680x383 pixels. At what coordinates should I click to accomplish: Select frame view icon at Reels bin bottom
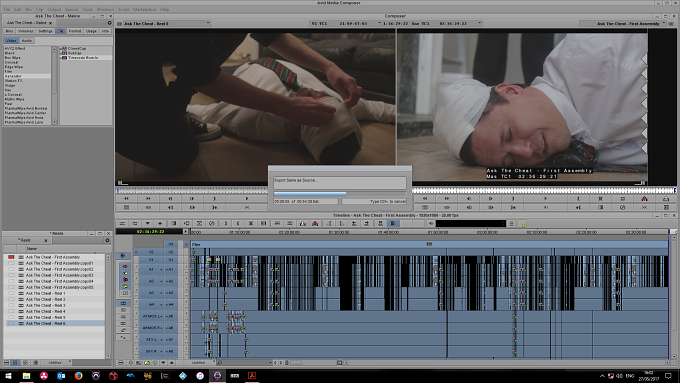(25, 362)
